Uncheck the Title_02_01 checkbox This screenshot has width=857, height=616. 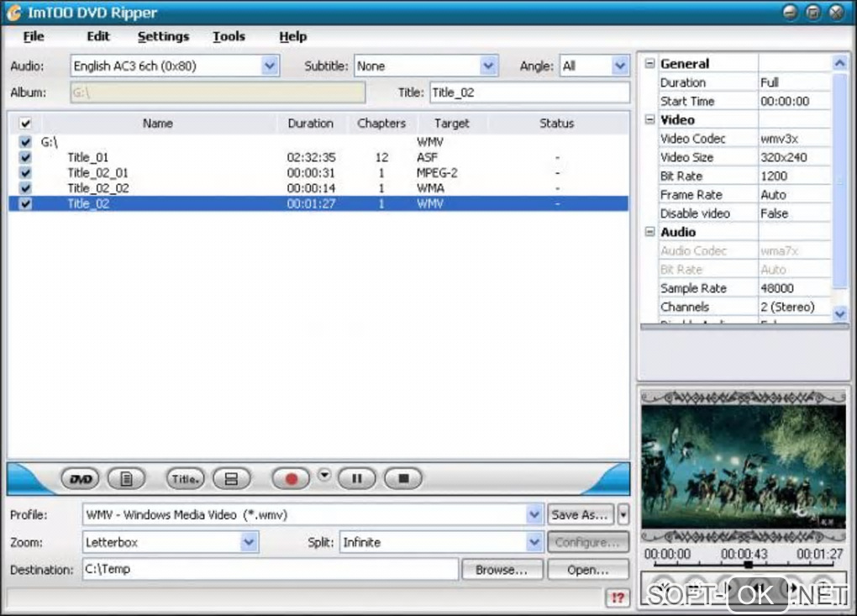tap(25, 173)
